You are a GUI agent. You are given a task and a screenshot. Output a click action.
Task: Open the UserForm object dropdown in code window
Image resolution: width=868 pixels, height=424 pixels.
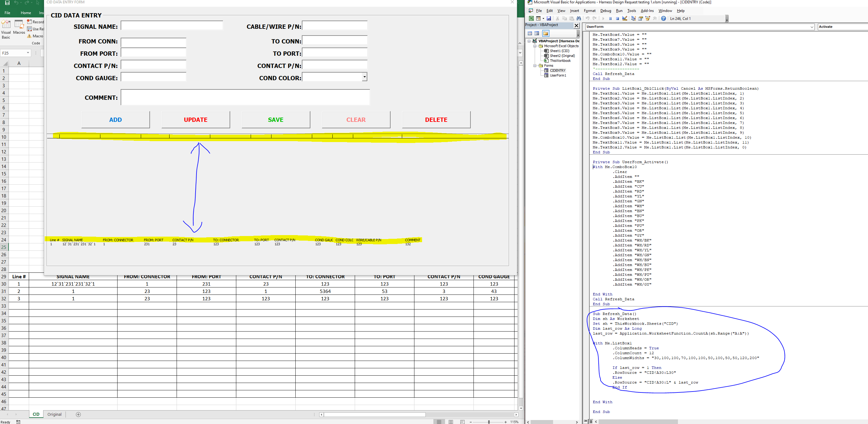(812, 27)
